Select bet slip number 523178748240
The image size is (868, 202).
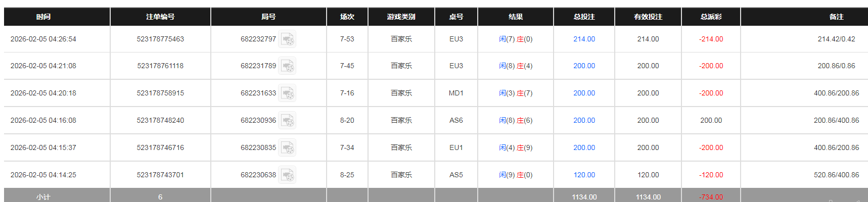pos(160,120)
